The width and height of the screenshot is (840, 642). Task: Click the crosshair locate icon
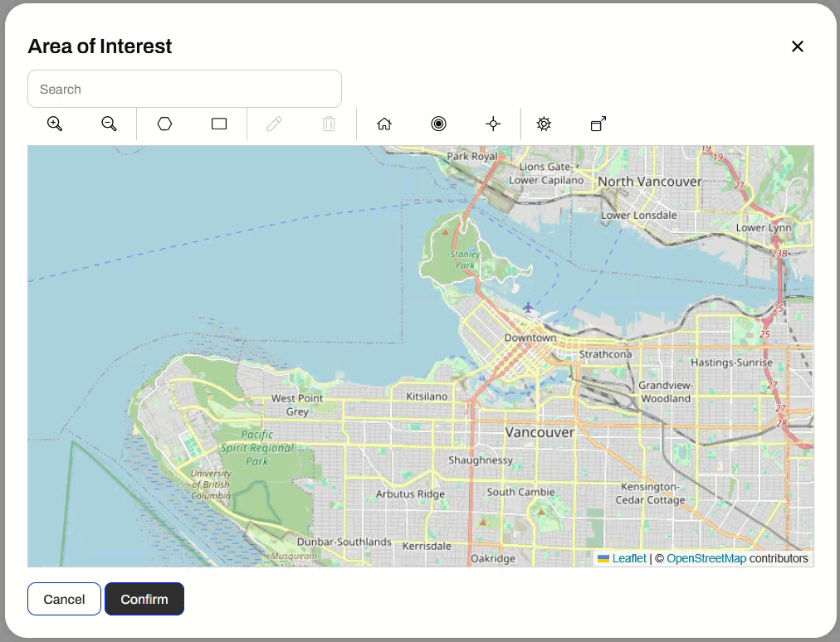(493, 124)
